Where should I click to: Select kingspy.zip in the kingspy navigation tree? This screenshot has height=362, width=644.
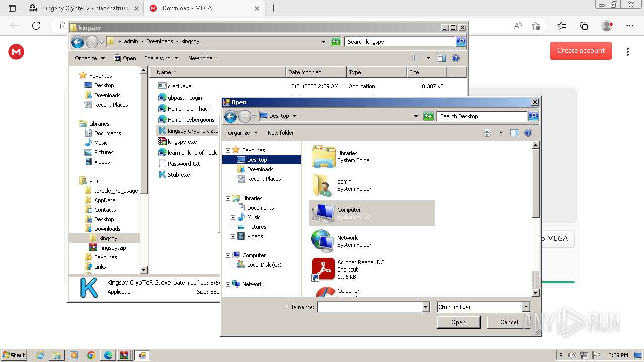coord(112,248)
